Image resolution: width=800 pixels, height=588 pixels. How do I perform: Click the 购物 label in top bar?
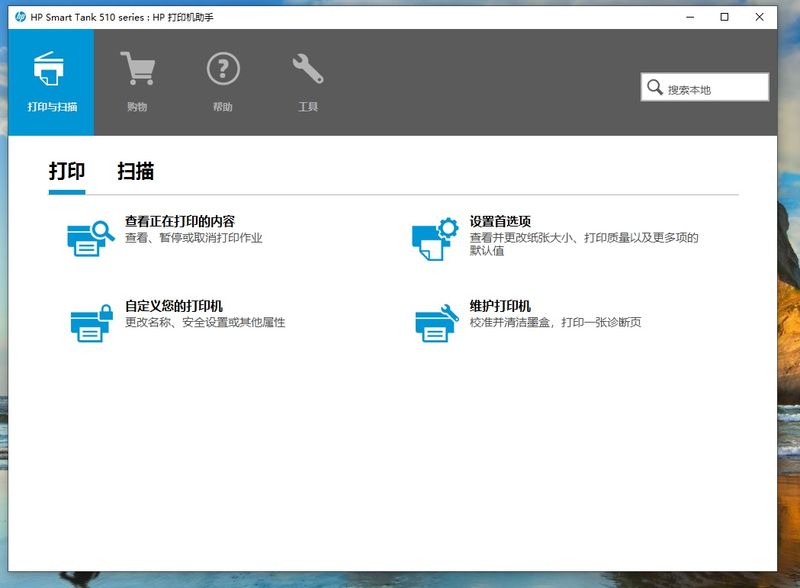click(137, 107)
